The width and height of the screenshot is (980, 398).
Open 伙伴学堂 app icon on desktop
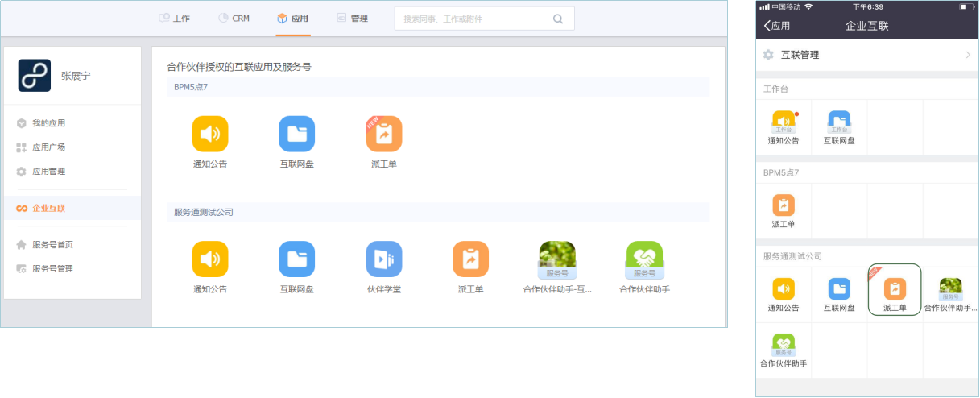384,259
